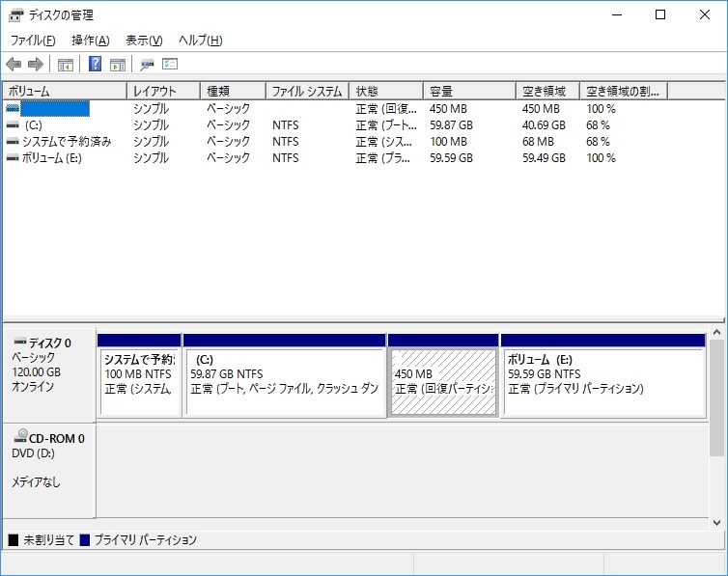Open the 表示(V) menu
Image resolution: width=728 pixels, height=576 pixels.
coord(144,41)
